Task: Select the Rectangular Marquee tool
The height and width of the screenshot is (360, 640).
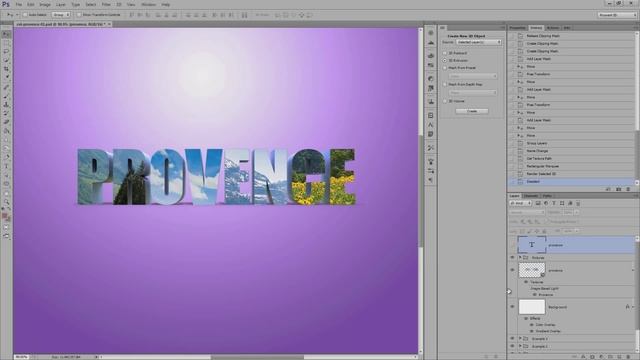Action: pos(6,43)
